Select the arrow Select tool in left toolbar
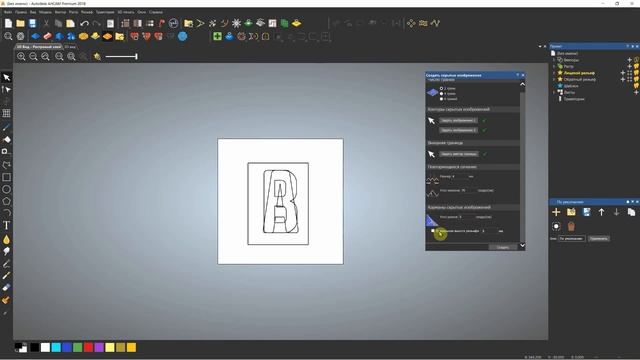The height and width of the screenshot is (360, 640). pyautogui.click(x=7, y=77)
